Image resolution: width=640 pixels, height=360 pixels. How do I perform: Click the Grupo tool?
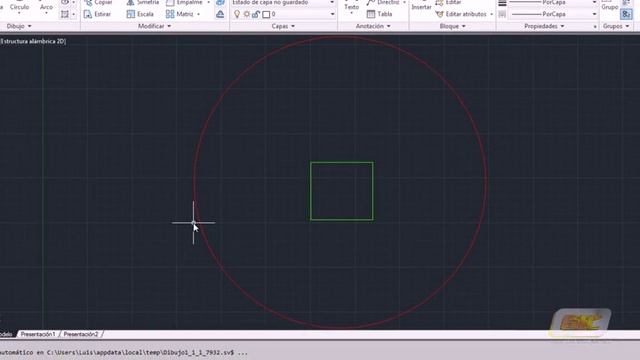(609, 7)
